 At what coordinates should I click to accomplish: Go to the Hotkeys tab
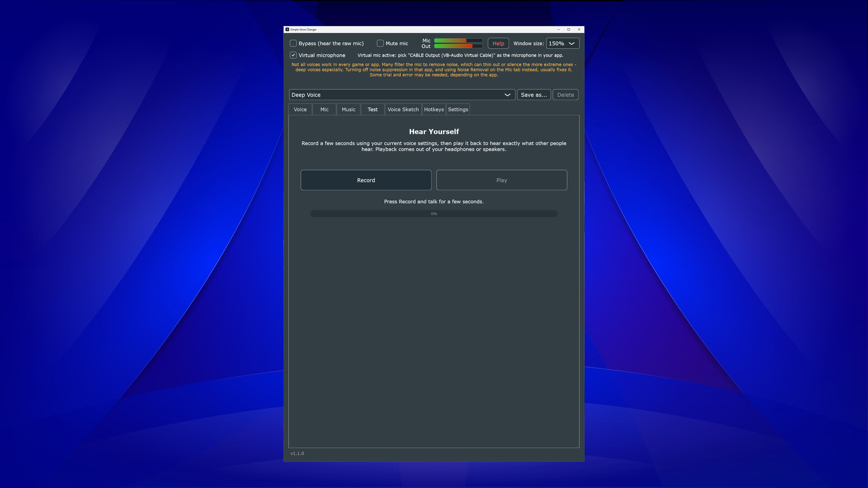coord(434,109)
